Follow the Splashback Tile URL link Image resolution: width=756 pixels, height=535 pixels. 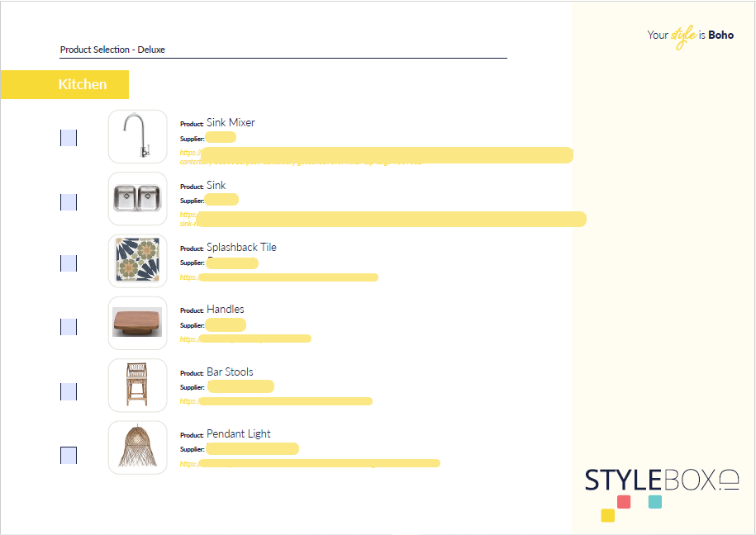click(279, 277)
